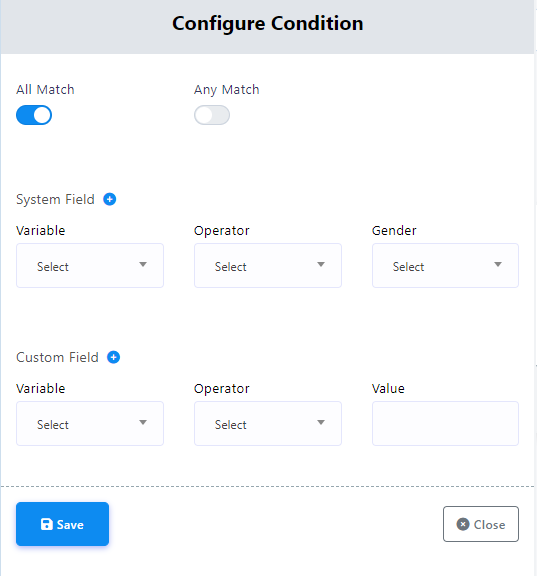Click the System Field section label
Screen dimensions: 537x576
tap(55, 199)
